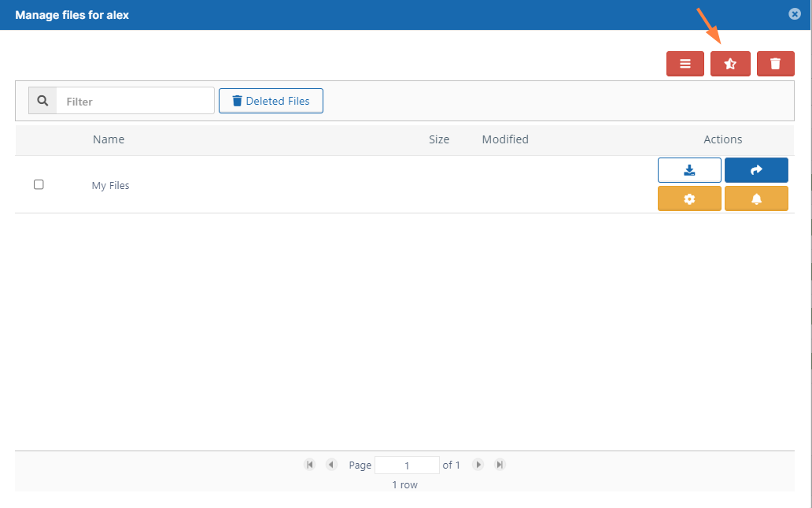The height and width of the screenshot is (508, 812).
Task: Go to the previous page
Action: (x=331, y=465)
